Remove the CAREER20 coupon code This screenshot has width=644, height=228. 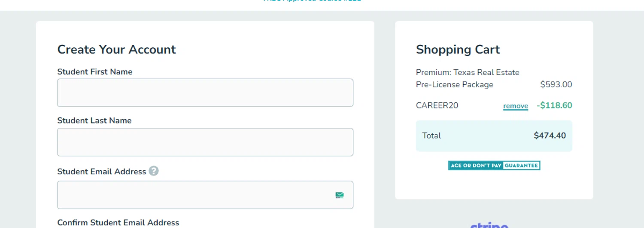coord(515,106)
